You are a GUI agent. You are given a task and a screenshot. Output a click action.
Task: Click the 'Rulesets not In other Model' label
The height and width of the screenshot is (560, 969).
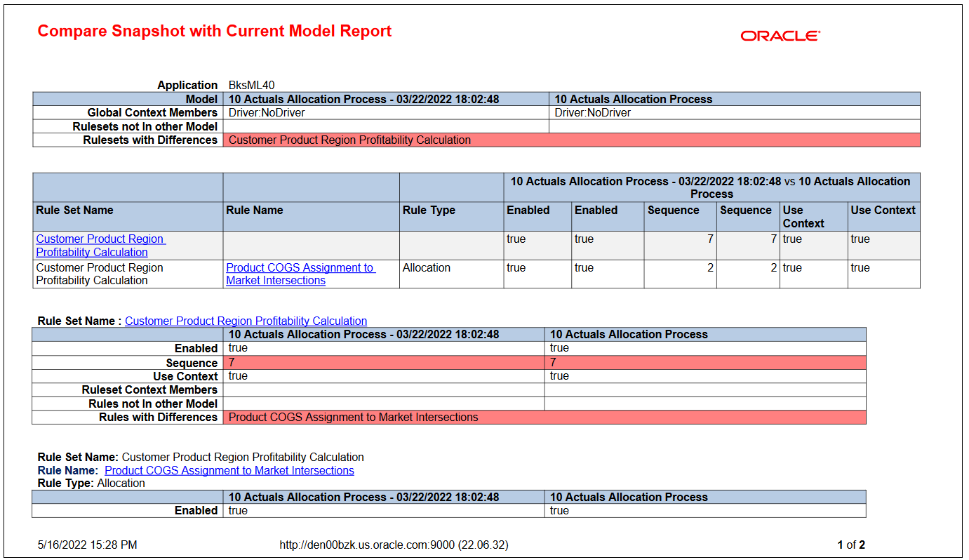(145, 126)
